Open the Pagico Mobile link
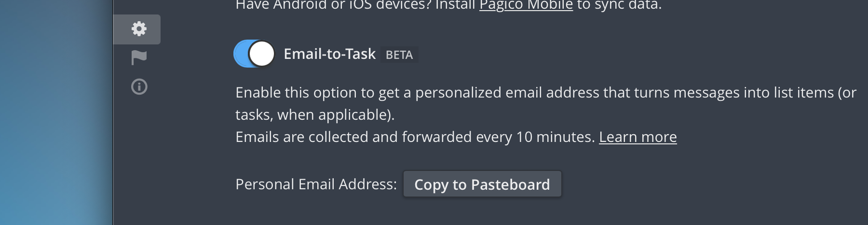Image resolution: width=868 pixels, height=225 pixels. [526, 5]
